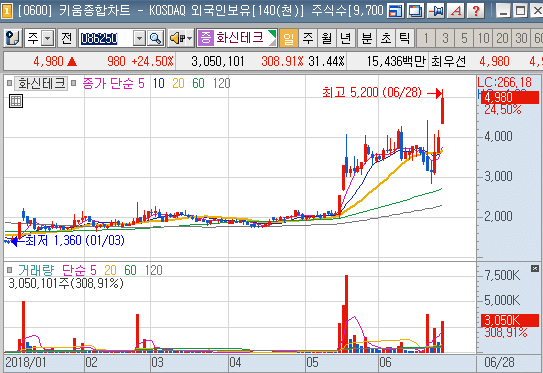
Task: Open the window layout icon in title bar
Action: coord(395,11)
